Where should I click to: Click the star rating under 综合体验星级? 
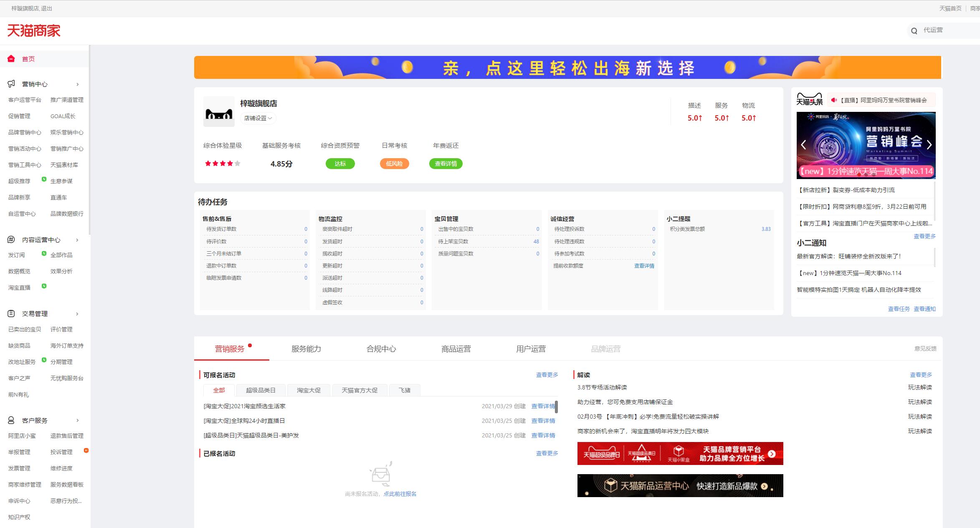[x=223, y=164]
